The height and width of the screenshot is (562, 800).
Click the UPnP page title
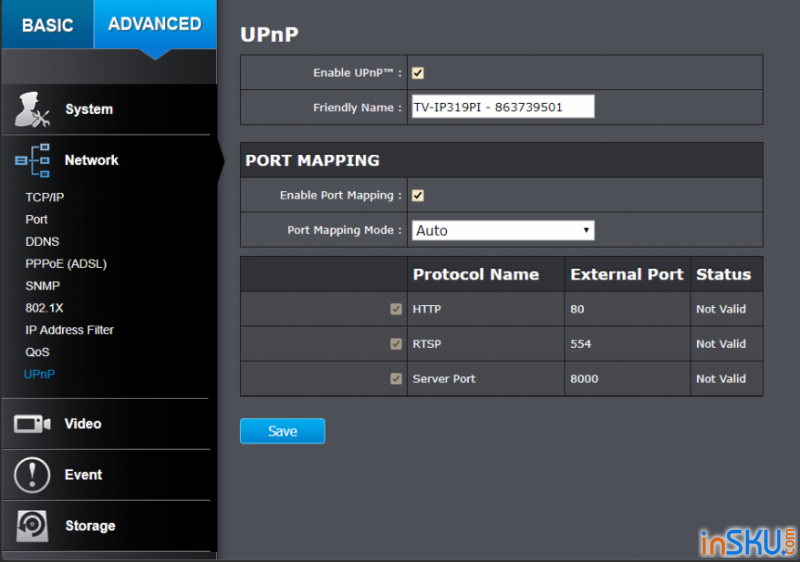click(269, 35)
